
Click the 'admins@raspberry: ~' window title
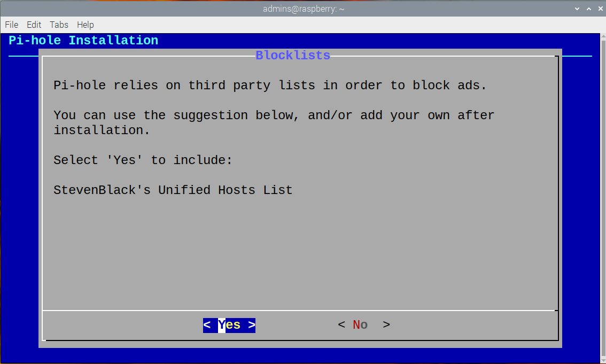click(x=304, y=9)
